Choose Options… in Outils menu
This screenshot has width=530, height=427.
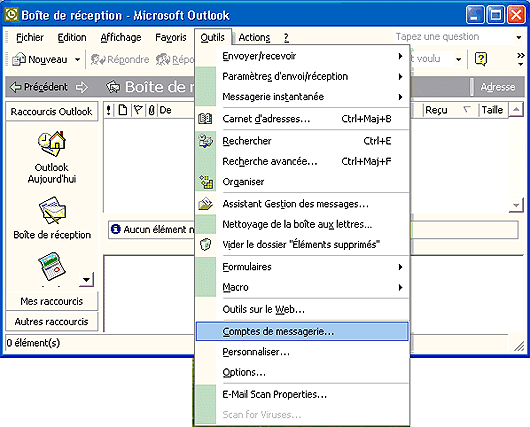point(302,372)
